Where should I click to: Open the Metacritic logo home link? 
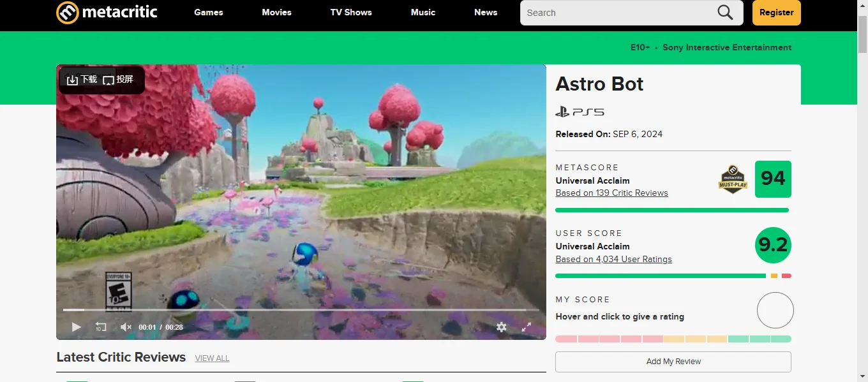point(107,12)
